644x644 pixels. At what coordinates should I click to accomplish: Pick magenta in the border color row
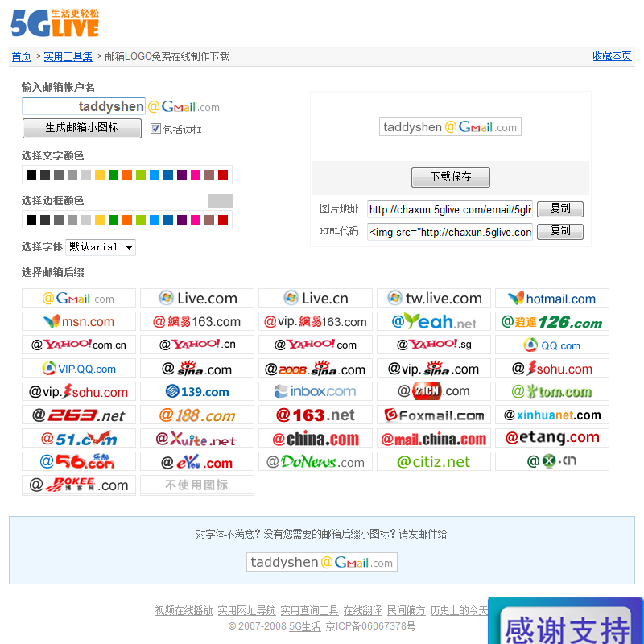pos(196,220)
